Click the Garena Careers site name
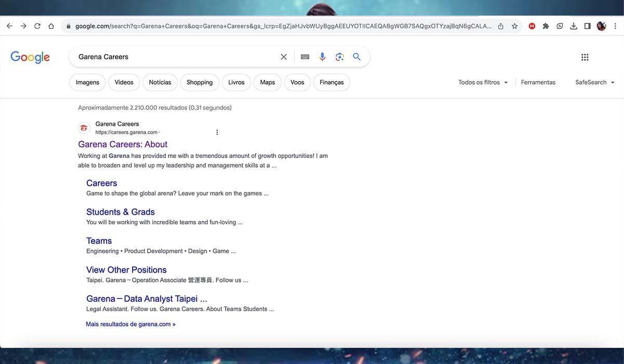 point(117,124)
